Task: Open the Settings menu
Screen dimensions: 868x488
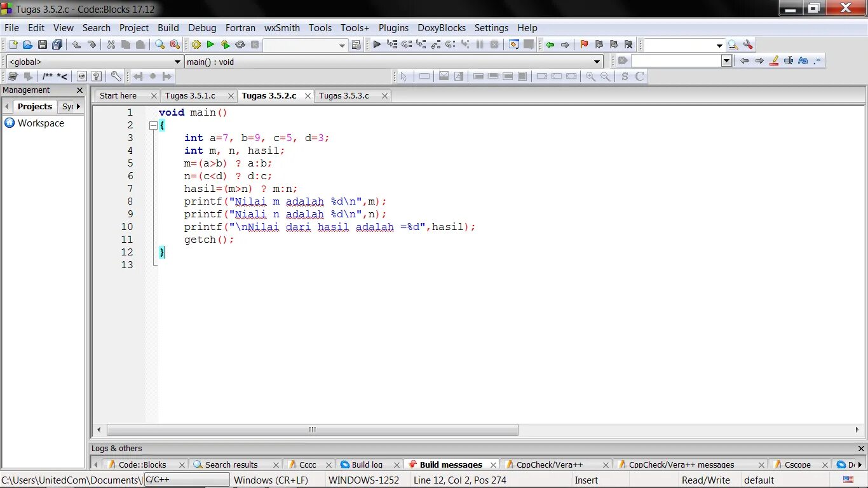Action: [x=491, y=28]
